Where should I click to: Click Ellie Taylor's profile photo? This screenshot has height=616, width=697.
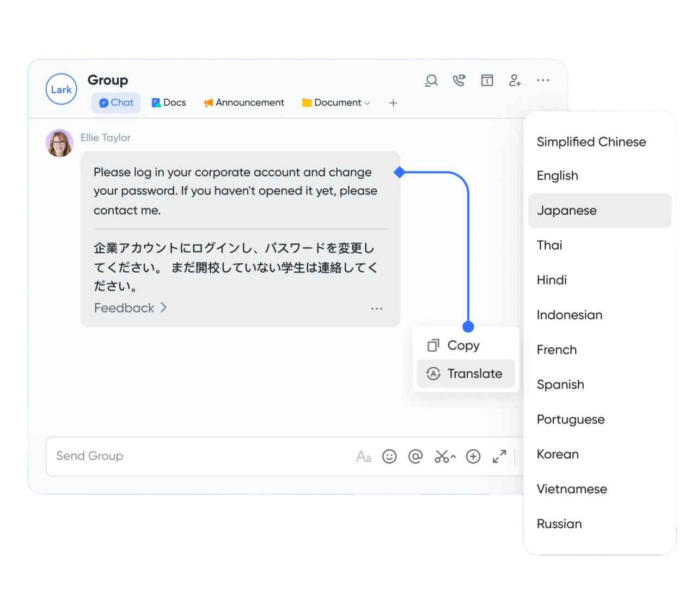pyautogui.click(x=59, y=143)
